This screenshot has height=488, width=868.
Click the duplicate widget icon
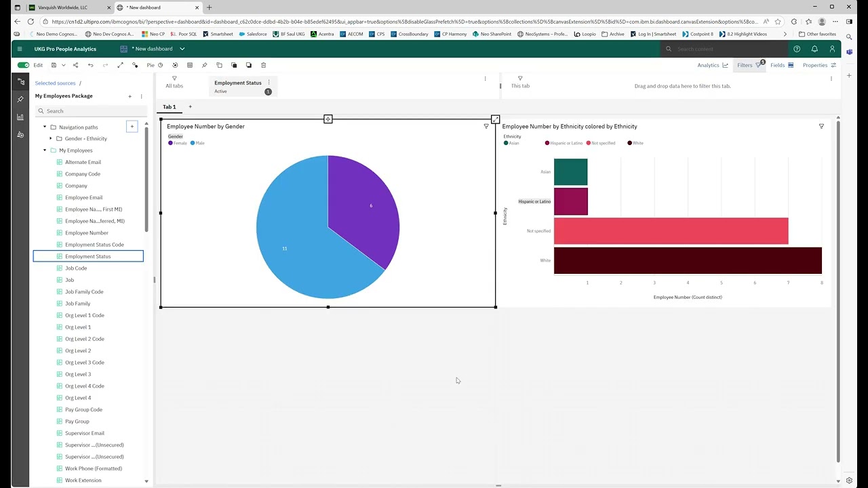(x=219, y=65)
